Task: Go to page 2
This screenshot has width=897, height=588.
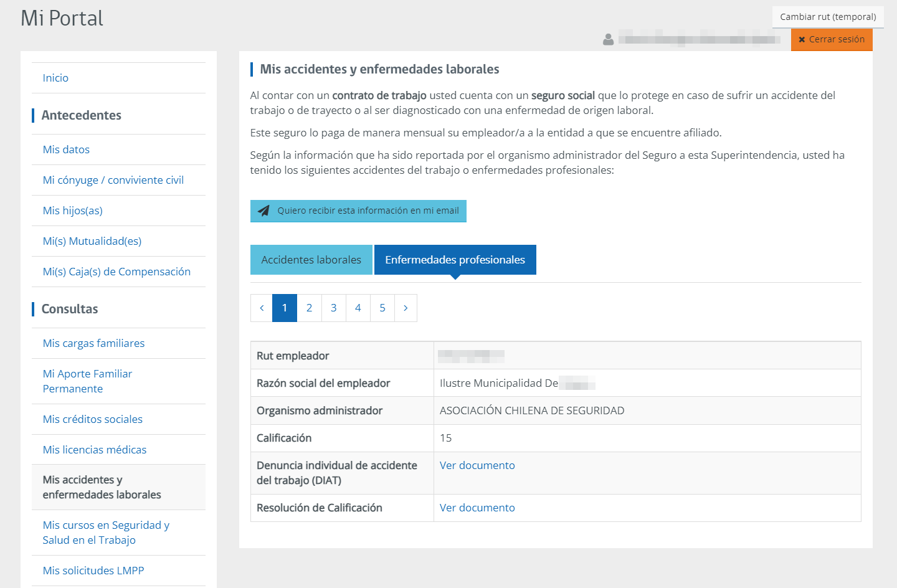Action: pyautogui.click(x=309, y=308)
